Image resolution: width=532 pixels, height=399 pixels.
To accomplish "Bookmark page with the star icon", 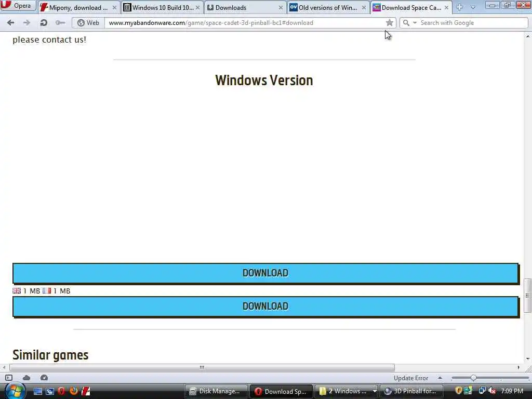I will (x=390, y=23).
